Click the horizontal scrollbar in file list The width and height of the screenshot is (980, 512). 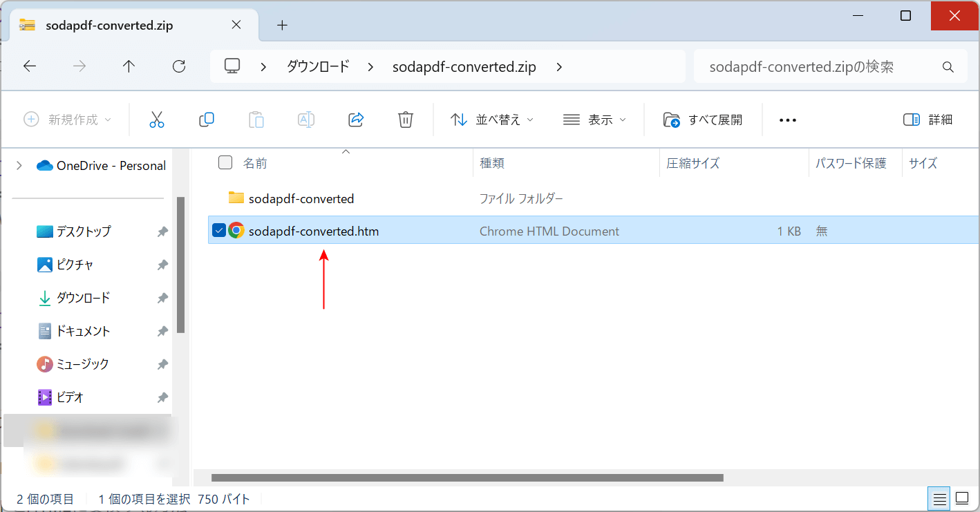[x=467, y=477]
